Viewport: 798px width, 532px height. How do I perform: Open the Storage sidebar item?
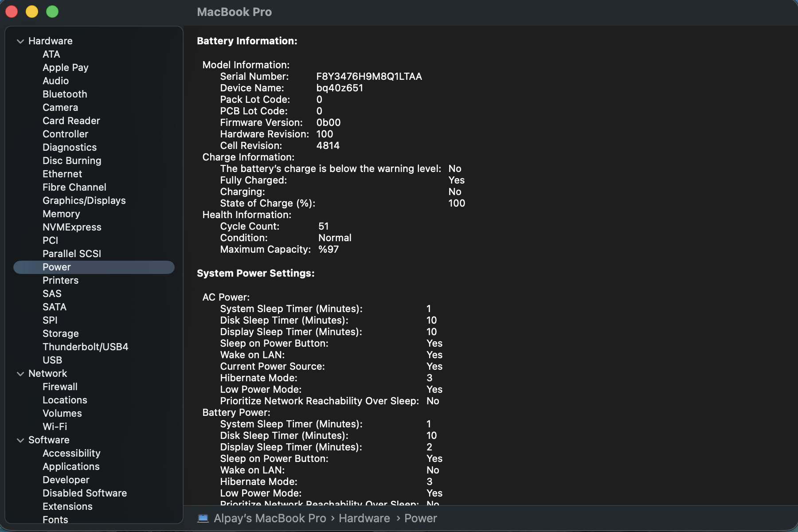coord(61,333)
